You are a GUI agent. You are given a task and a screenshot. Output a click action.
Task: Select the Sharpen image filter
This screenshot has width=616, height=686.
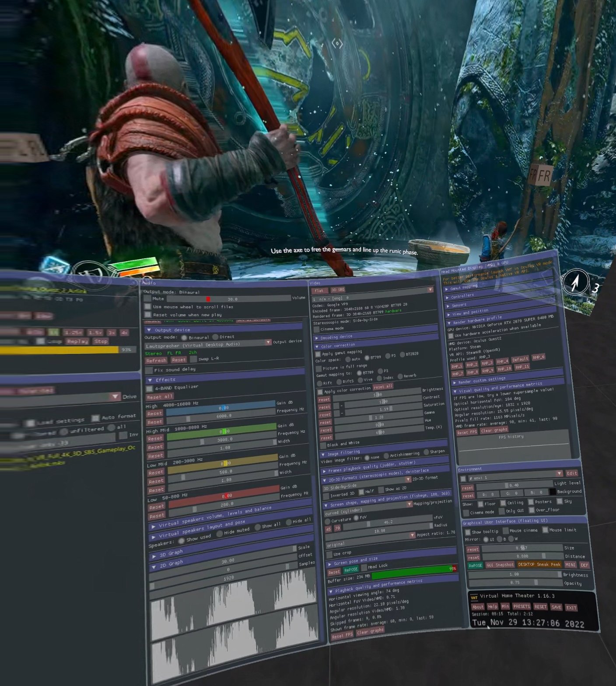point(426,452)
